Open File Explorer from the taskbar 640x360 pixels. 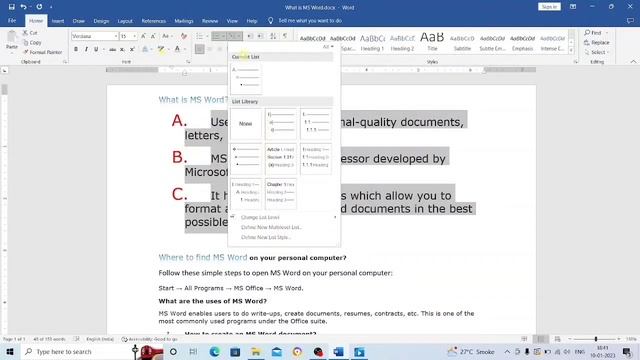point(256,351)
